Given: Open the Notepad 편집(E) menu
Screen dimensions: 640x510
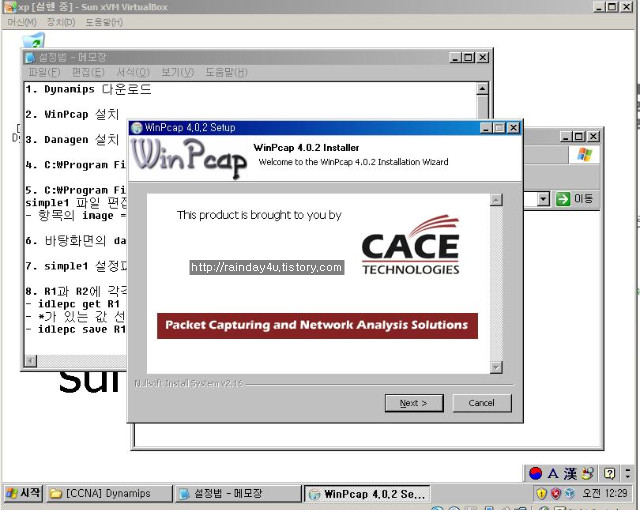Looking at the screenshot, I should (88, 73).
